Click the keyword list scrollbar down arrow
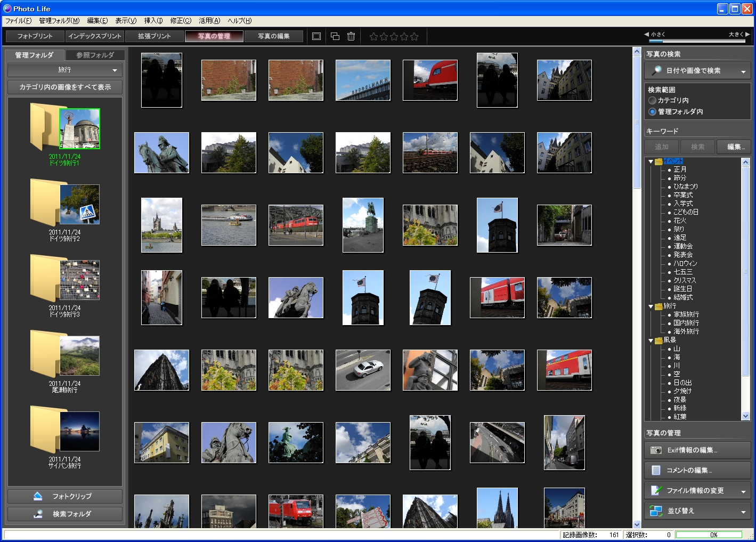Image resolution: width=756 pixels, height=542 pixels. pos(746,416)
